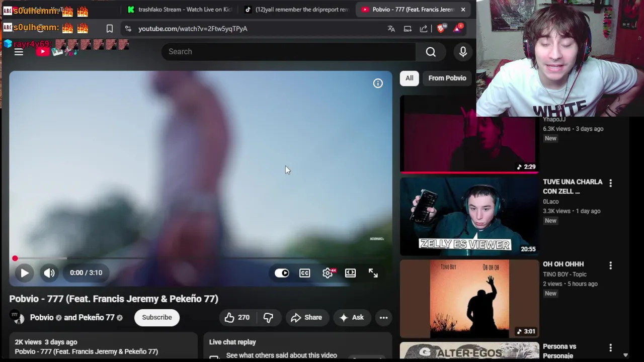Click the YouTube logo home icon
644x362 pixels.
point(42,51)
